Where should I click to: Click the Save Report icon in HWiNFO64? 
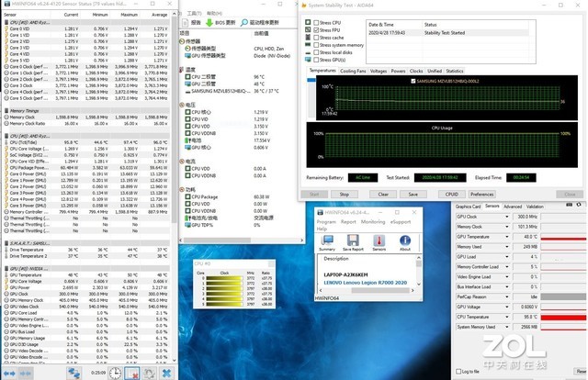pos(354,241)
